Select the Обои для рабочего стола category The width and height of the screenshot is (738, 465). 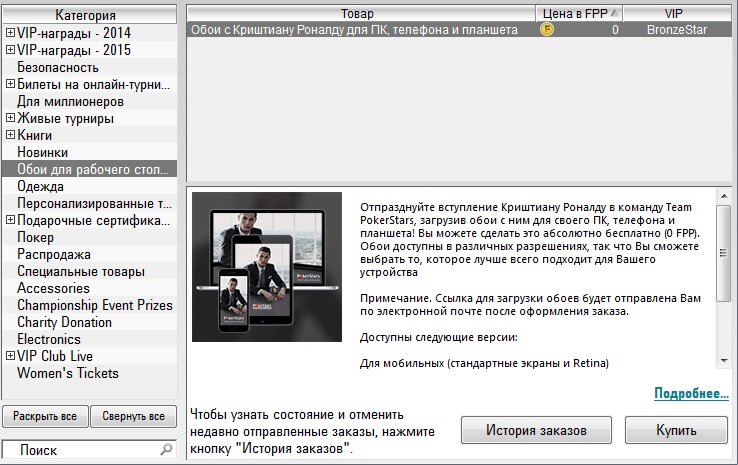[89, 169]
